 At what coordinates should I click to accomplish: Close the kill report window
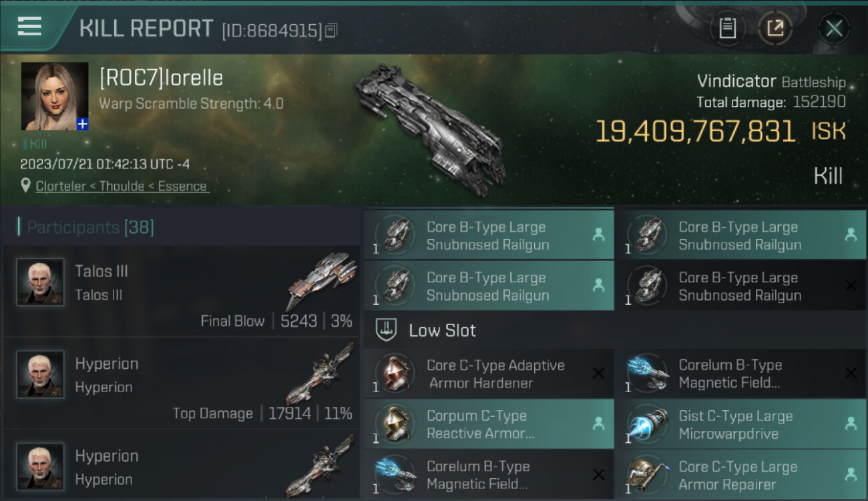tap(834, 28)
